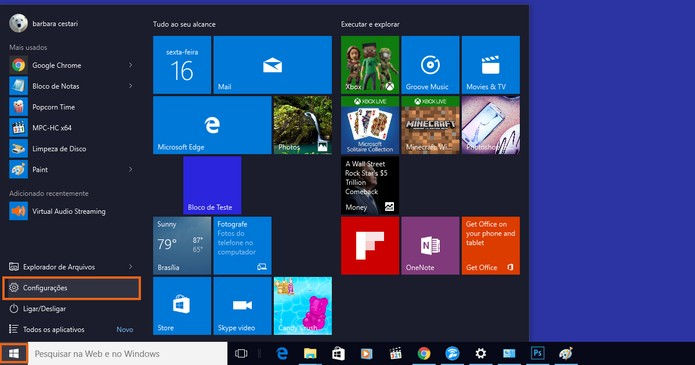This screenshot has width=695, height=365.
Task: Expand Bloco de Notas jump list arrow
Action: point(130,86)
